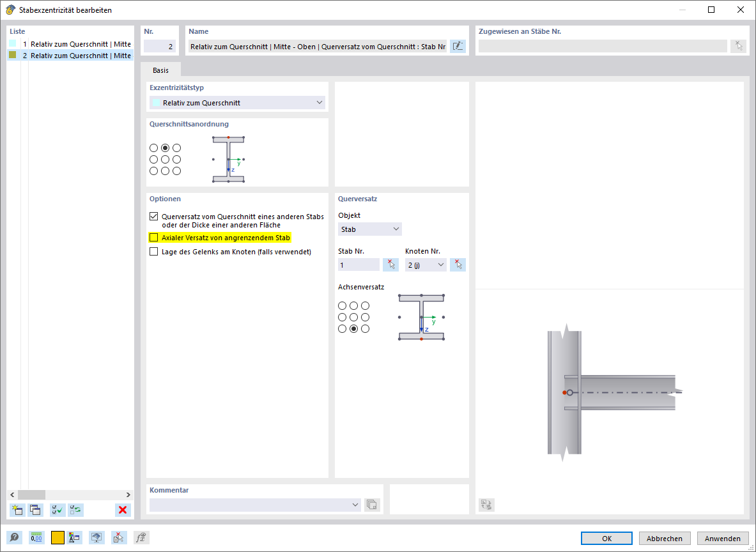756x552 pixels.
Task: Enable Axialer Versatz von angrenzendem Stab
Action: click(x=154, y=237)
